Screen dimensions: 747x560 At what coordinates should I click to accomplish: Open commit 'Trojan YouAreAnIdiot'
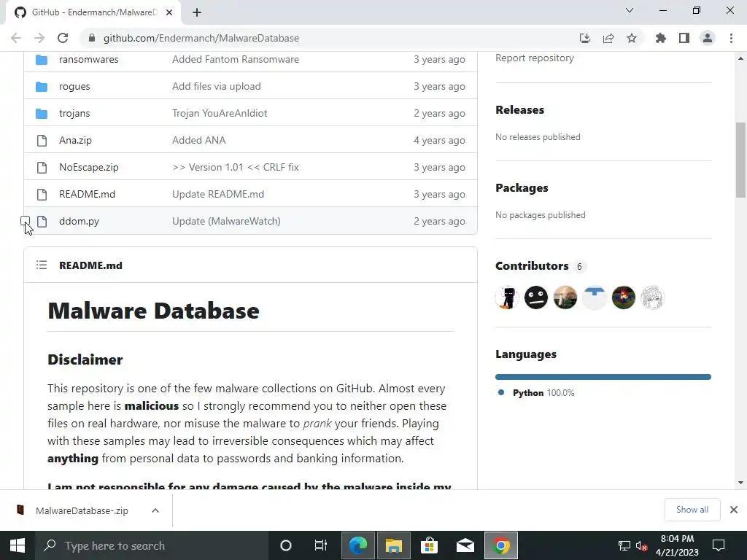coord(220,113)
